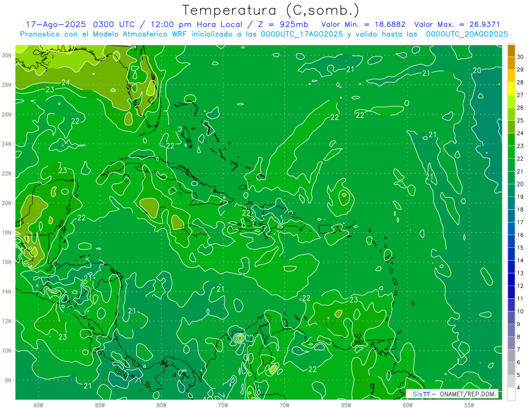This screenshot has height=411, width=532.
Task: Pick the dark blue swatch between 12 and 13
Action: tap(511, 280)
